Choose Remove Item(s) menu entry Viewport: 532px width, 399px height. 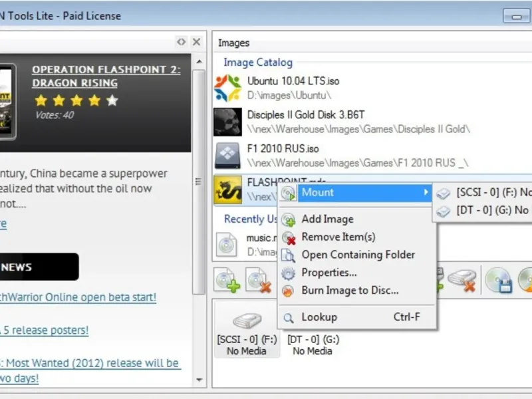[356, 237]
